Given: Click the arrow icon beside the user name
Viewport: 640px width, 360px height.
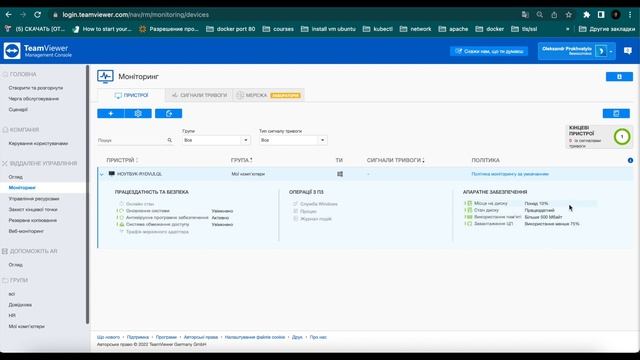Looking at the screenshot, I should 601,51.
